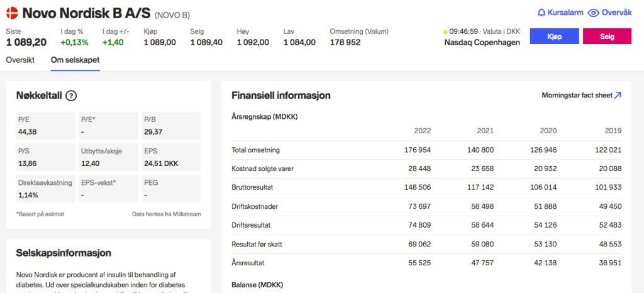This screenshot has height=293, width=644.
Task: Click the lightning bolt realtime icon
Action: tap(445, 31)
